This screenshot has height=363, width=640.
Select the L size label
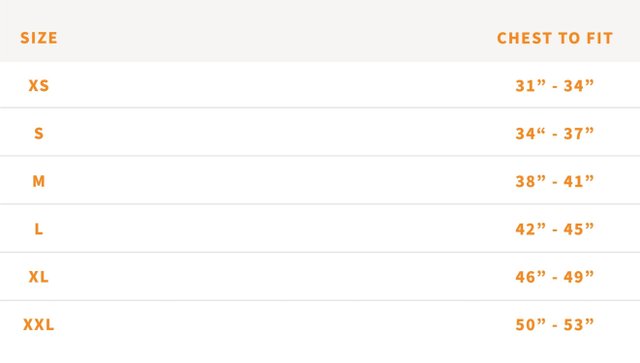(x=39, y=229)
